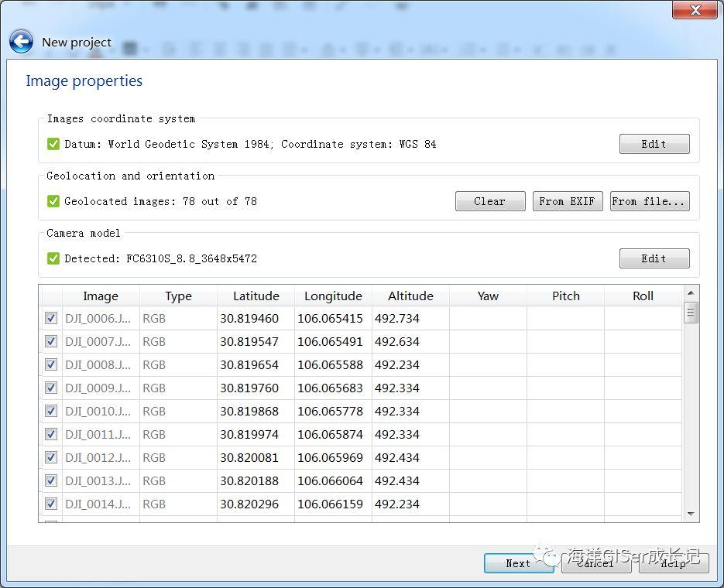Close the New project dialog
Screen dimensions: 724x588
[695, 10]
